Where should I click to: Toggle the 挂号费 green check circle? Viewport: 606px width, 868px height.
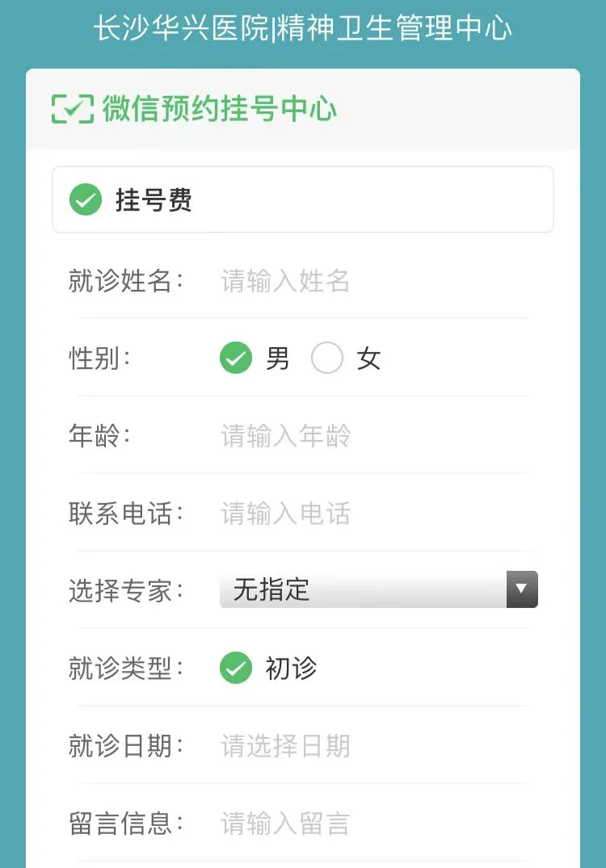tap(86, 199)
